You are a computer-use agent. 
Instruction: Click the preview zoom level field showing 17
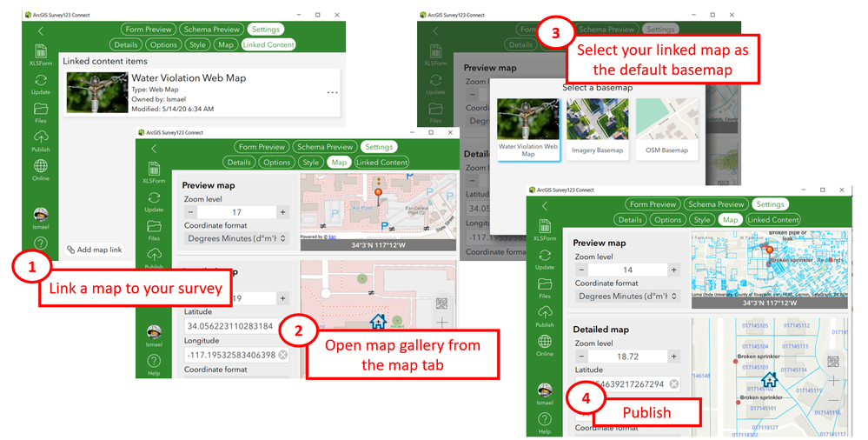[x=237, y=212]
